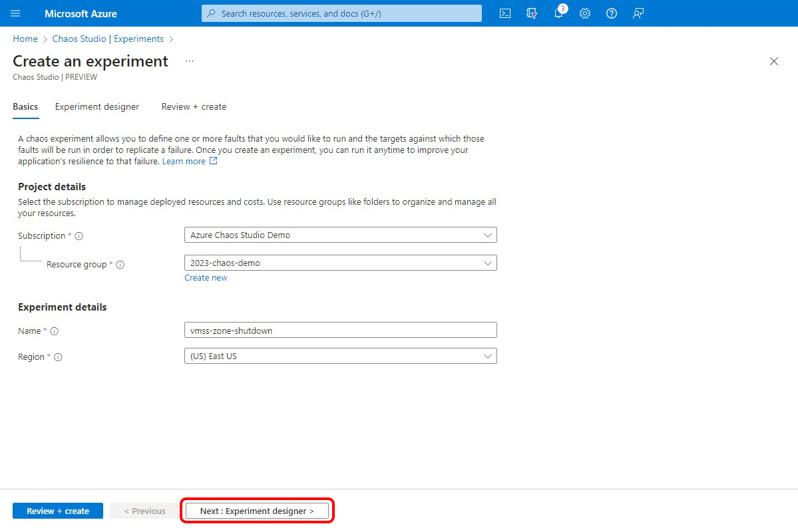Click the experiment Name input field
This screenshot has height=532, width=798.
[x=341, y=330]
